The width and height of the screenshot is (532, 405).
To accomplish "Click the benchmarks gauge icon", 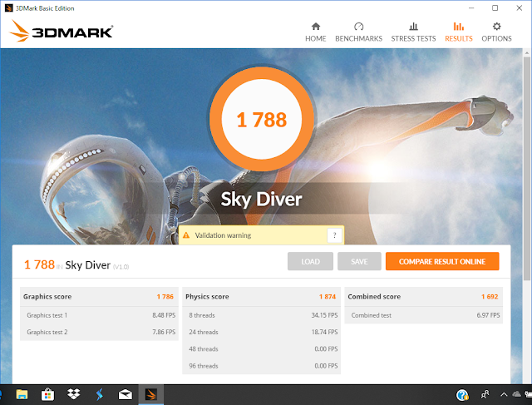I will click(x=358, y=27).
